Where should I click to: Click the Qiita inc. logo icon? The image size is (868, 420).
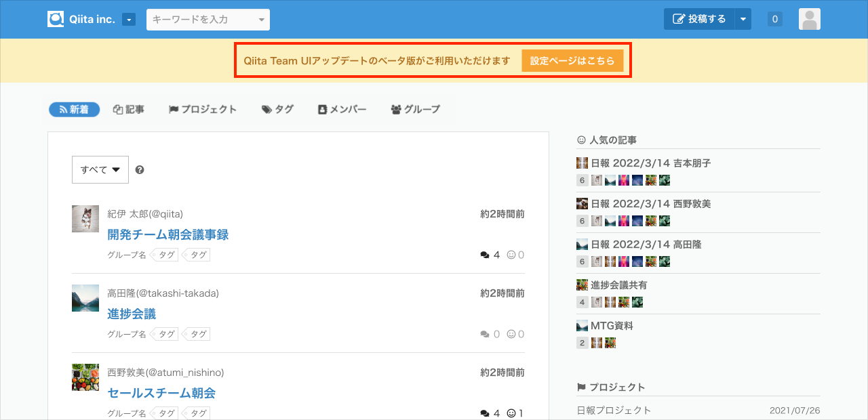[x=56, y=19]
